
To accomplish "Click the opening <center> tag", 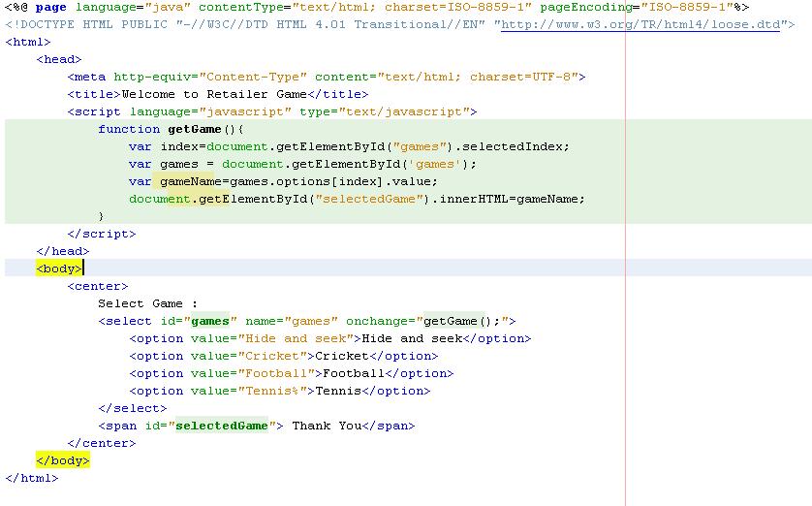I will click(x=97, y=286).
